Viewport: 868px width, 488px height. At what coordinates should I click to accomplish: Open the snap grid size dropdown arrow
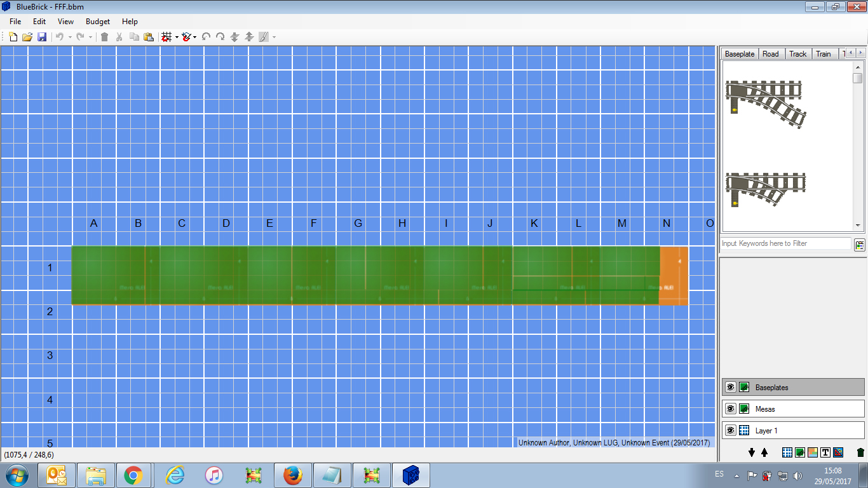[x=177, y=37]
